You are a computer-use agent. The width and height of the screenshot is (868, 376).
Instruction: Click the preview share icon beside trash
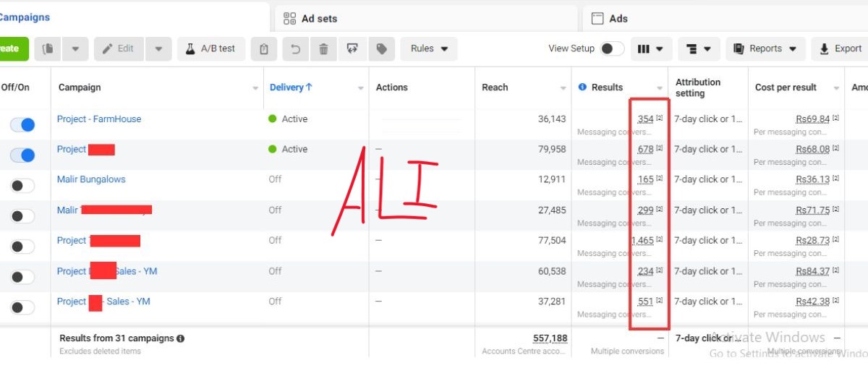click(x=352, y=49)
